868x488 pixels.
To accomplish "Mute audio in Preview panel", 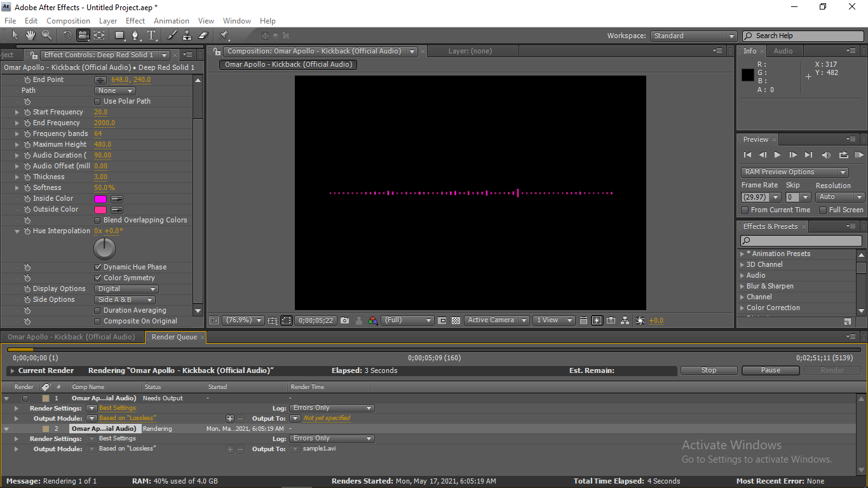I will 826,155.
